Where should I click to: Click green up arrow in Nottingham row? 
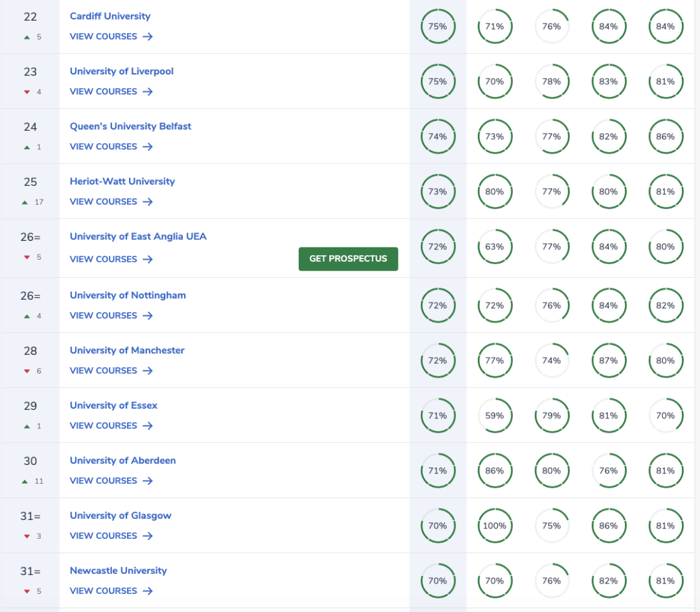pos(27,316)
